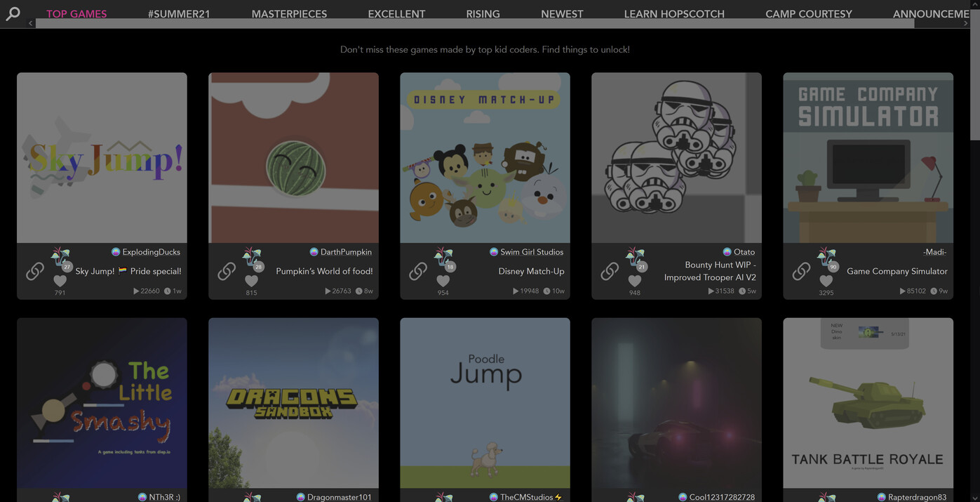Open Game Company Simulator thumbnail
This screenshot has width=980, height=502.
pos(868,158)
